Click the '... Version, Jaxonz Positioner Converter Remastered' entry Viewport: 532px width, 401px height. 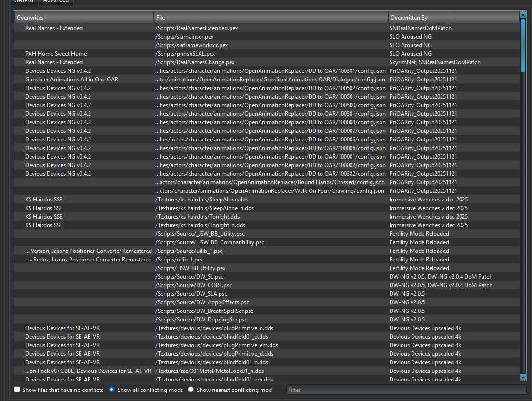tap(88, 251)
